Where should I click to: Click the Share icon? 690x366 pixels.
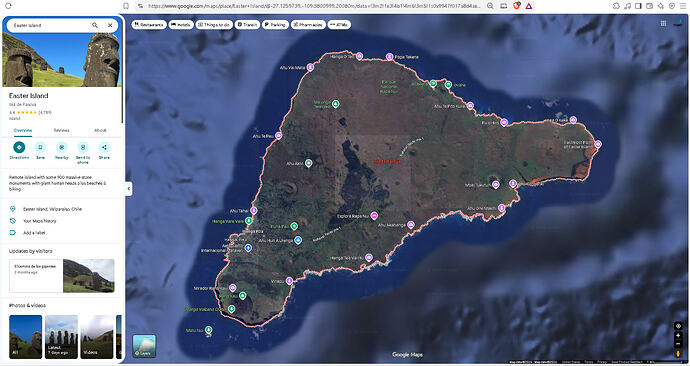[104, 147]
